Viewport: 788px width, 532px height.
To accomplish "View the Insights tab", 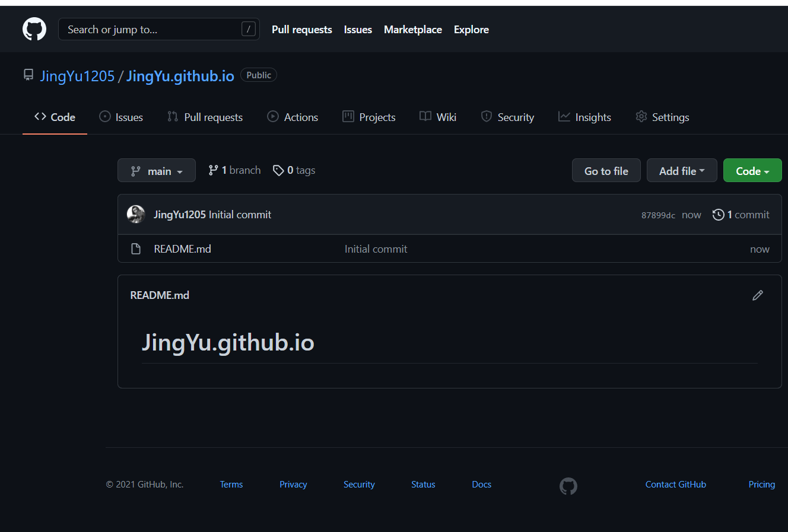I will tap(584, 117).
